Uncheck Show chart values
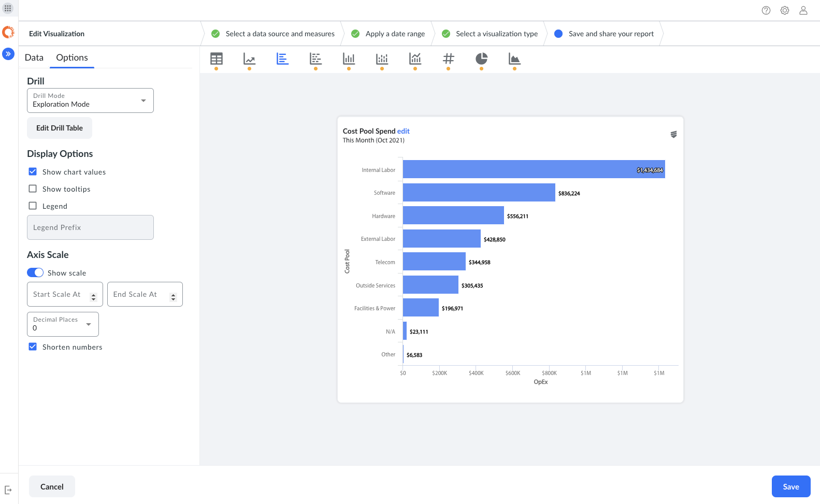Image resolution: width=820 pixels, height=504 pixels. click(x=33, y=172)
